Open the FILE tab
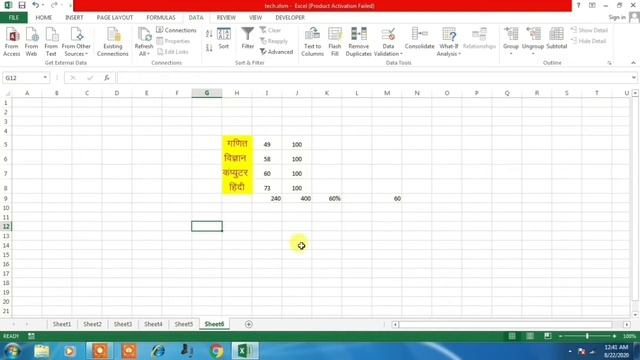The height and width of the screenshot is (360, 640). (13, 18)
